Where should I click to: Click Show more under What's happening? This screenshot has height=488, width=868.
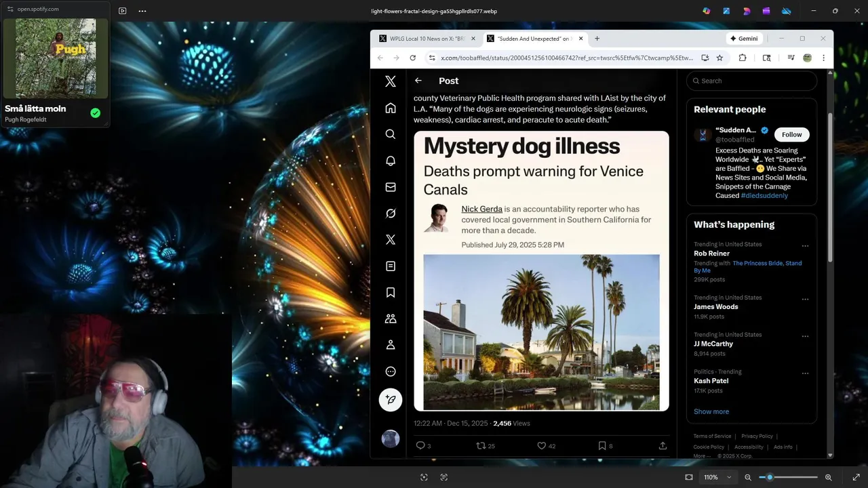click(711, 411)
